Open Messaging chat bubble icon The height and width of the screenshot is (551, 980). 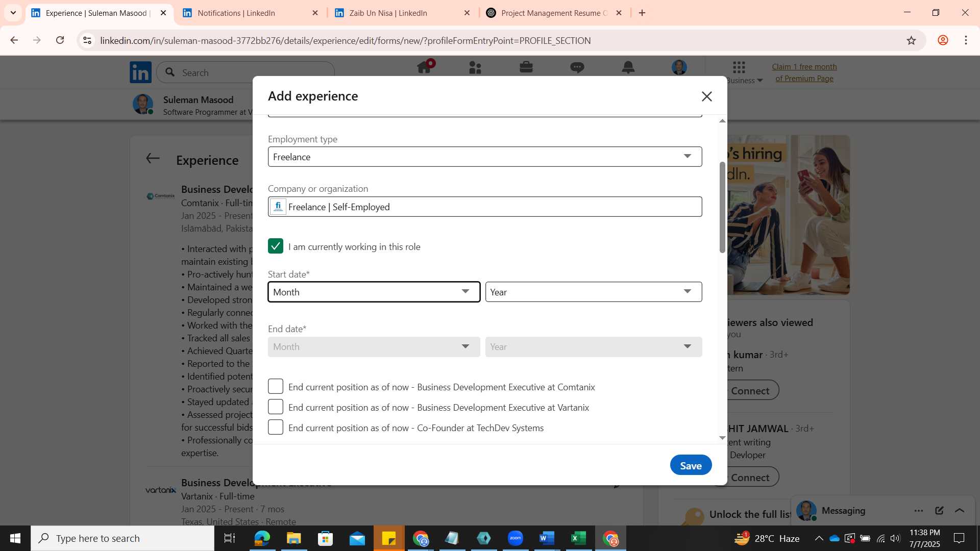(x=577, y=67)
